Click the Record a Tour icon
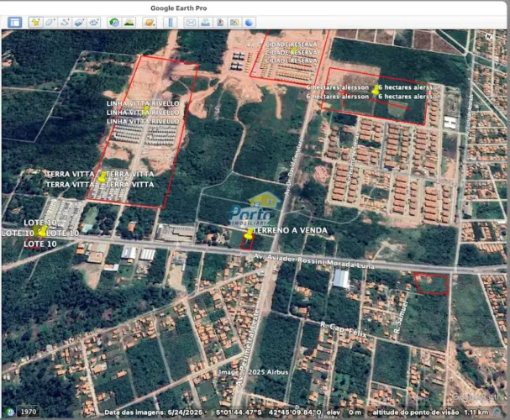The width and height of the screenshot is (510, 420). pos(94,23)
